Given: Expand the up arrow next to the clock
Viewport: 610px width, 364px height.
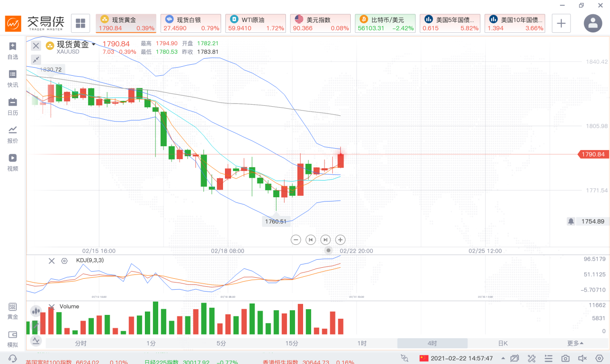Looking at the screenshot, I should 503,358.
